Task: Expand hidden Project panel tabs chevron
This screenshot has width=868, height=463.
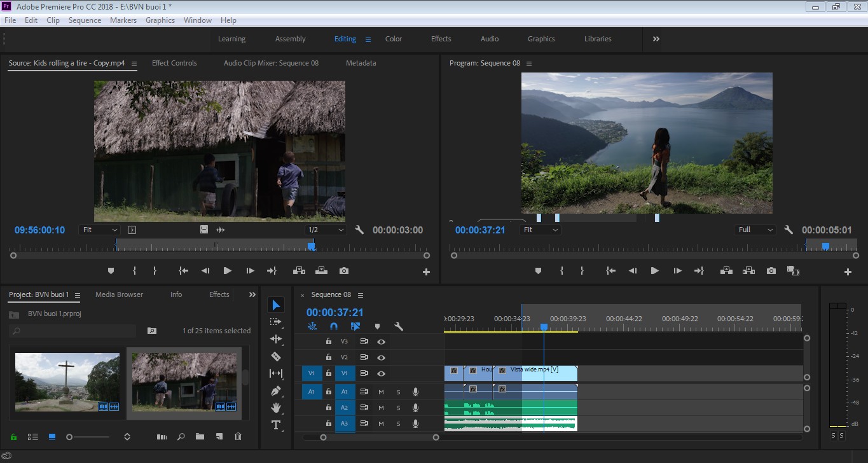Action: tap(252, 294)
